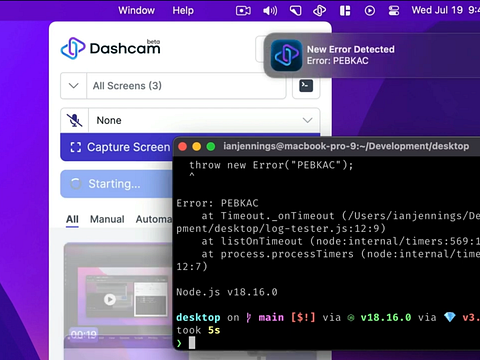Open Control Center in menu bar
The width and height of the screenshot is (480, 360).
(394, 11)
